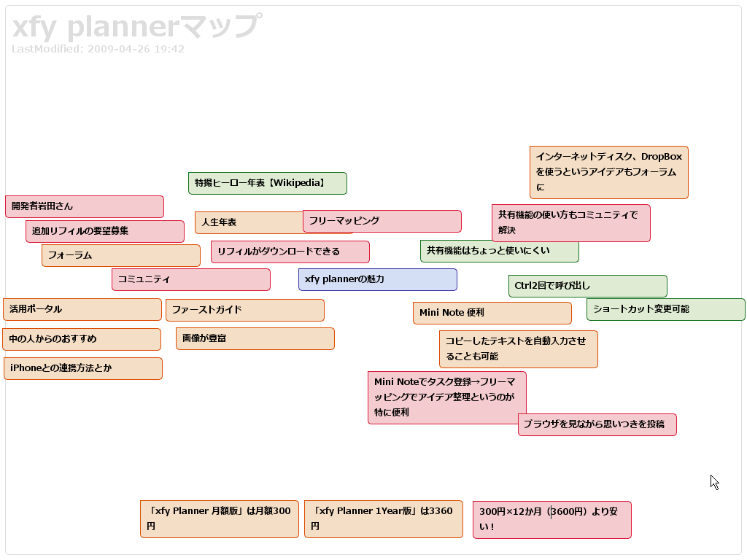
Task: Click the 人生年表 card
Action: click(x=249, y=223)
